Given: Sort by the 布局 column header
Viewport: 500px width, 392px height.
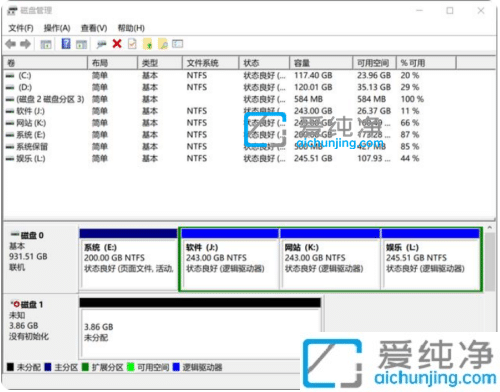Looking at the screenshot, I should point(113,63).
